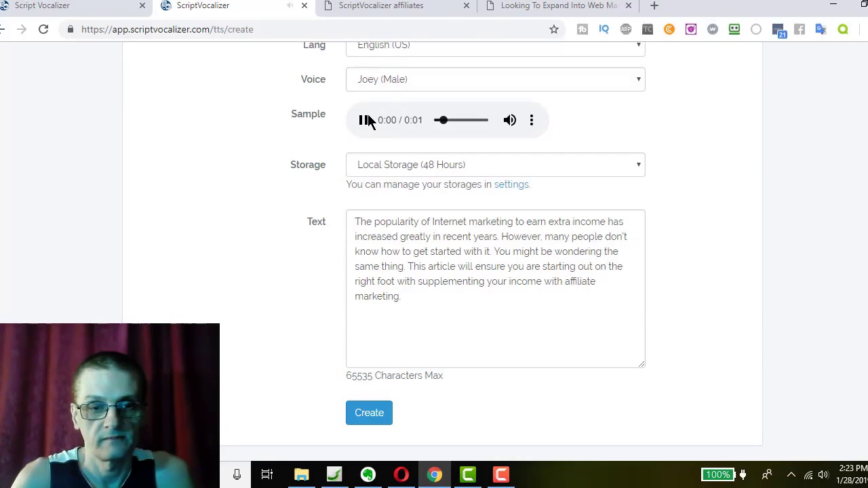Open File Explorer from the taskbar

(301, 474)
